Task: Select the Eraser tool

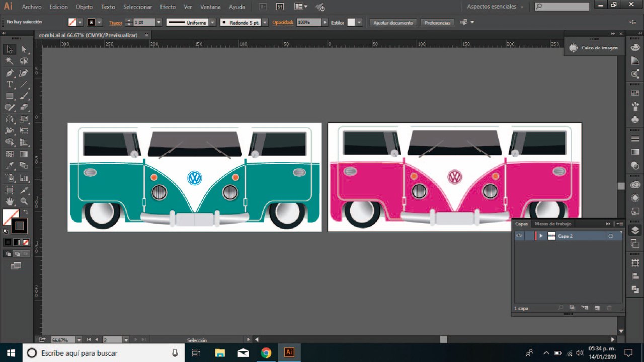Action: (x=24, y=107)
